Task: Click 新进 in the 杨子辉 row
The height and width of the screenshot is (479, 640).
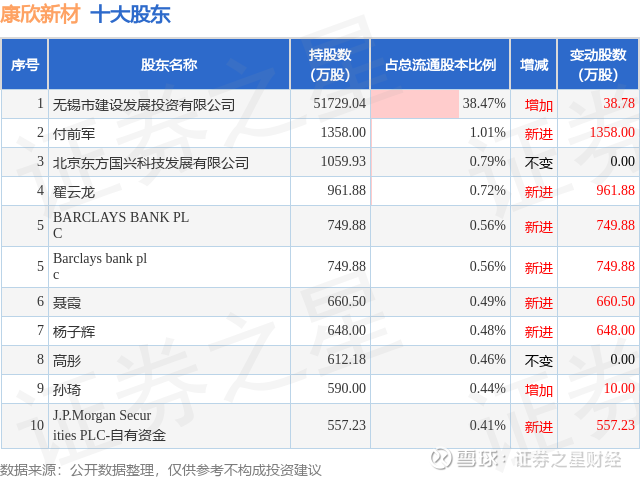Action: point(538,332)
